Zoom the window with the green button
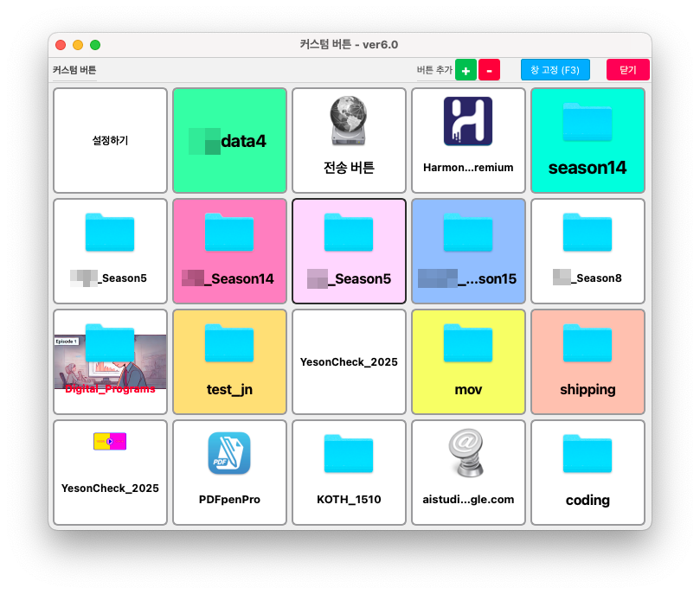This screenshot has width=700, height=594. [x=95, y=45]
